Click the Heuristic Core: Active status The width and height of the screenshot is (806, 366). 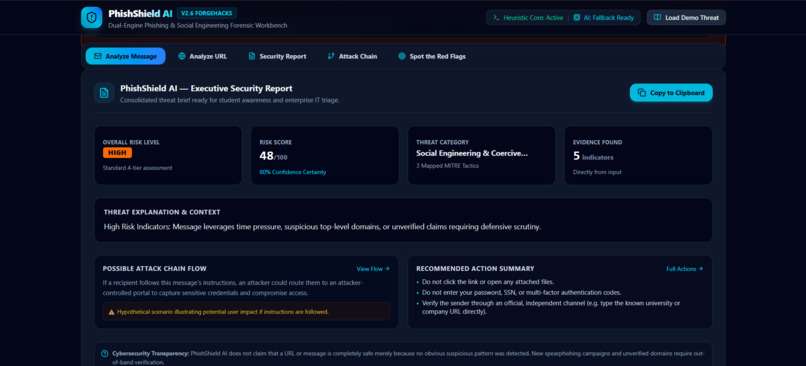tap(528, 17)
